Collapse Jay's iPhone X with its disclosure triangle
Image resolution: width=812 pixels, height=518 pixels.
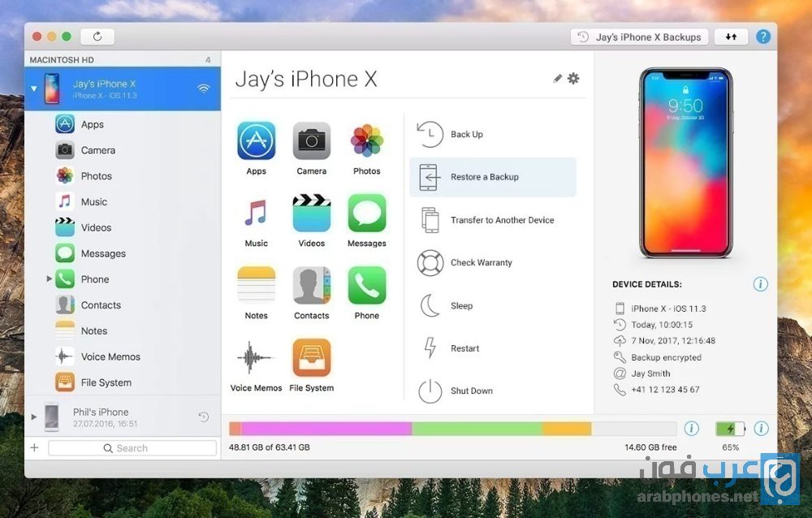tap(32, 89)
